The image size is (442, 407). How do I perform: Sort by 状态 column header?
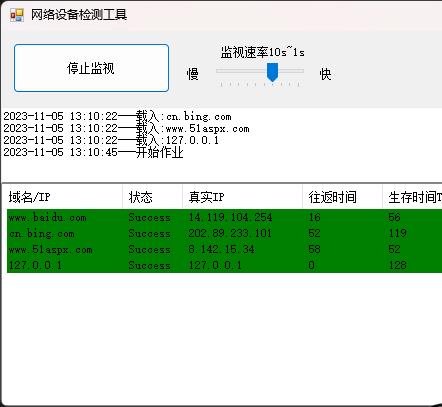point(152,197)
